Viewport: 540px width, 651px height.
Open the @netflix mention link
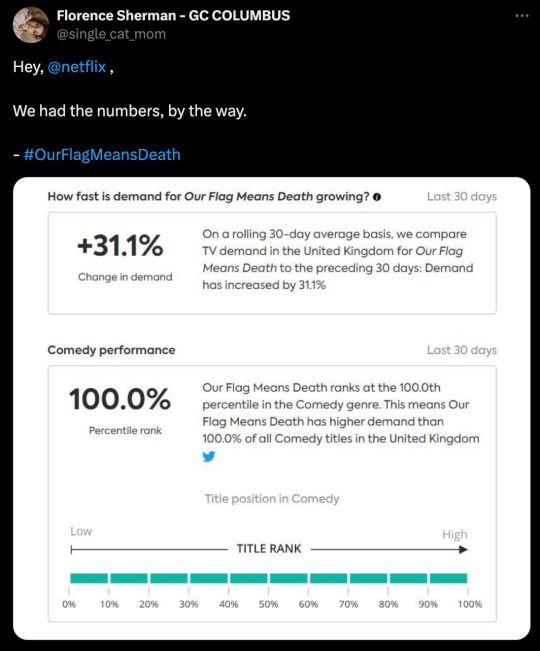77,66
